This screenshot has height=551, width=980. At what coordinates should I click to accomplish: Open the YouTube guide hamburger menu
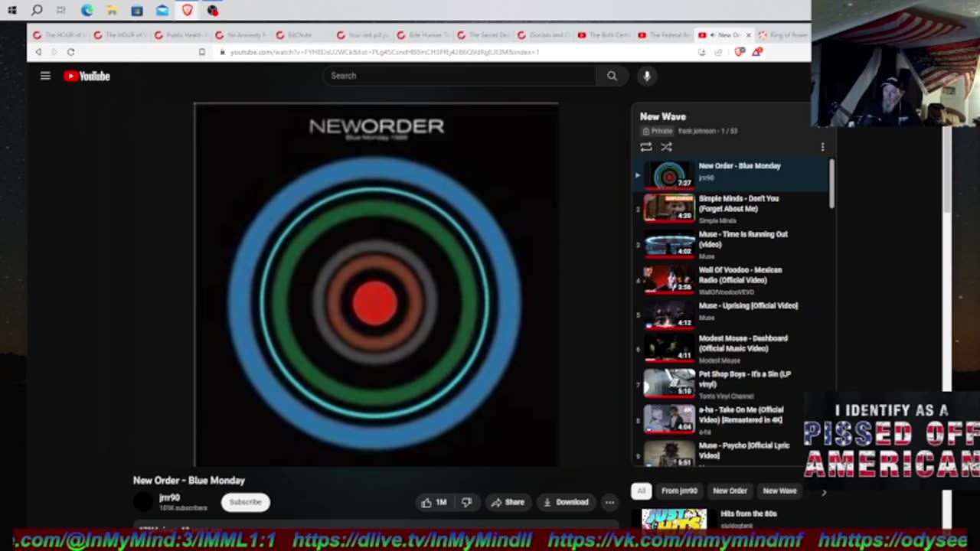[45, 76]
